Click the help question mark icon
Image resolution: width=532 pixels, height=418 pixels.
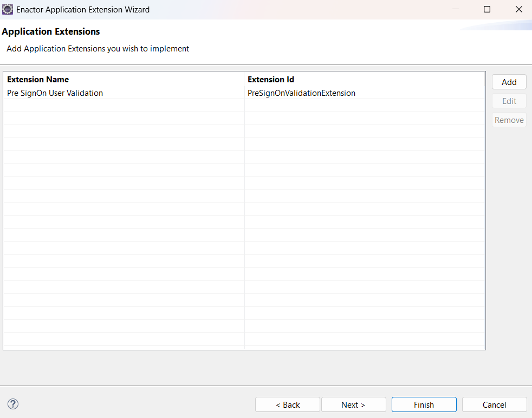pos(13,404)
